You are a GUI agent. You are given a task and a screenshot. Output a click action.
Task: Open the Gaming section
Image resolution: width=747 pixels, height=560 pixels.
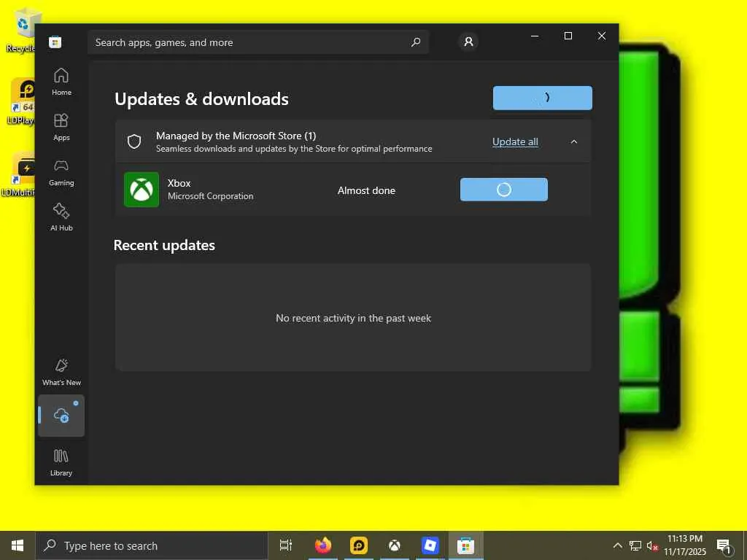[61, 172]
